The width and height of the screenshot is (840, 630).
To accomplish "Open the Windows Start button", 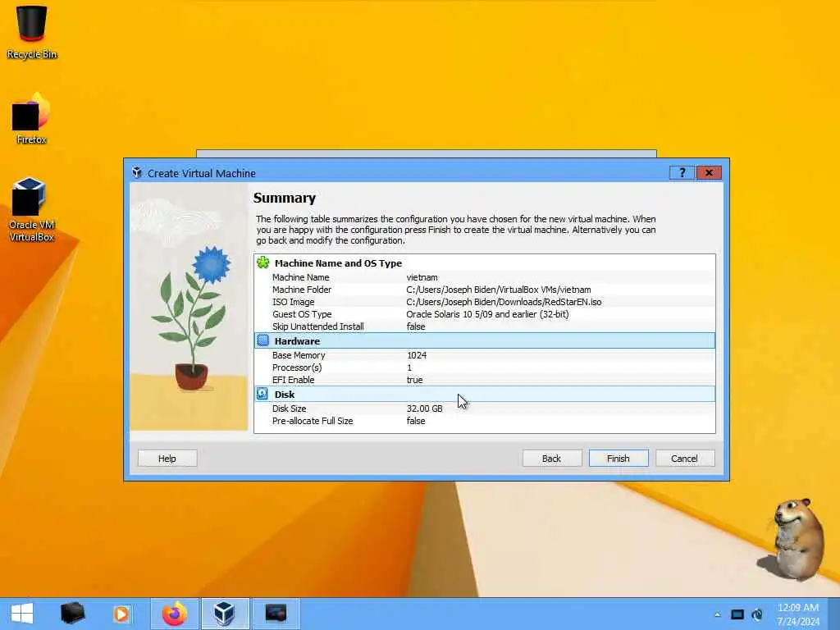I will click(x=22, y=614).
